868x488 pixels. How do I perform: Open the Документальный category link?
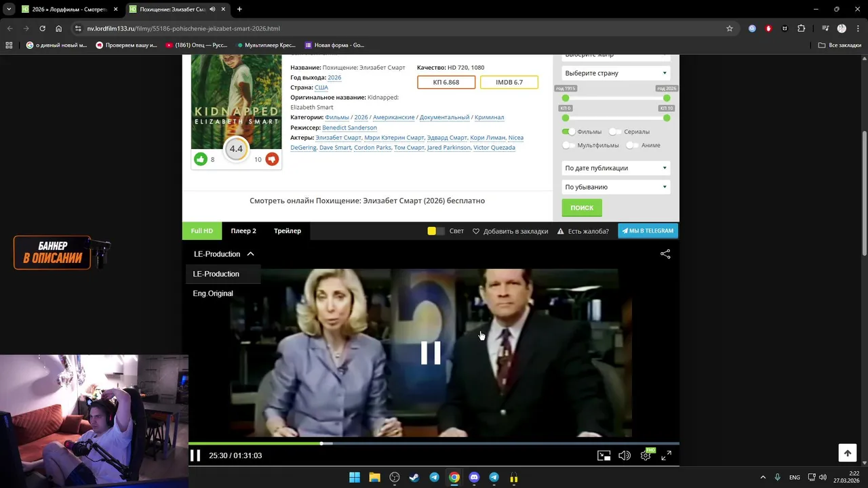[x=444, y=117]
